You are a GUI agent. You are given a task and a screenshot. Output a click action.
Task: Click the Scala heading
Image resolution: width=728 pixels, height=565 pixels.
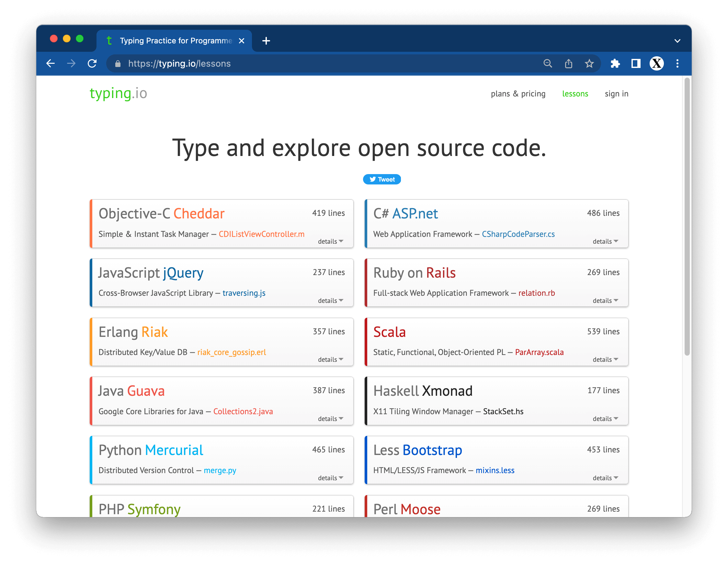tap(389, 332)
